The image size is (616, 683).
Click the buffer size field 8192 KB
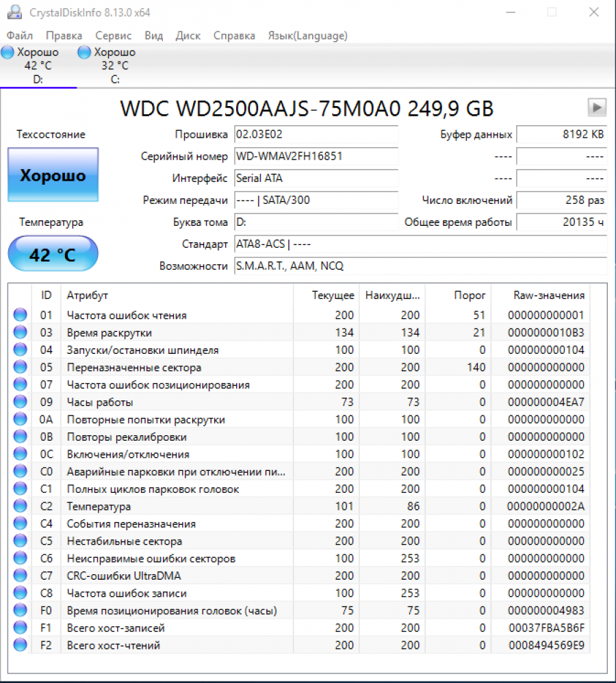click(x=561, y=135)
